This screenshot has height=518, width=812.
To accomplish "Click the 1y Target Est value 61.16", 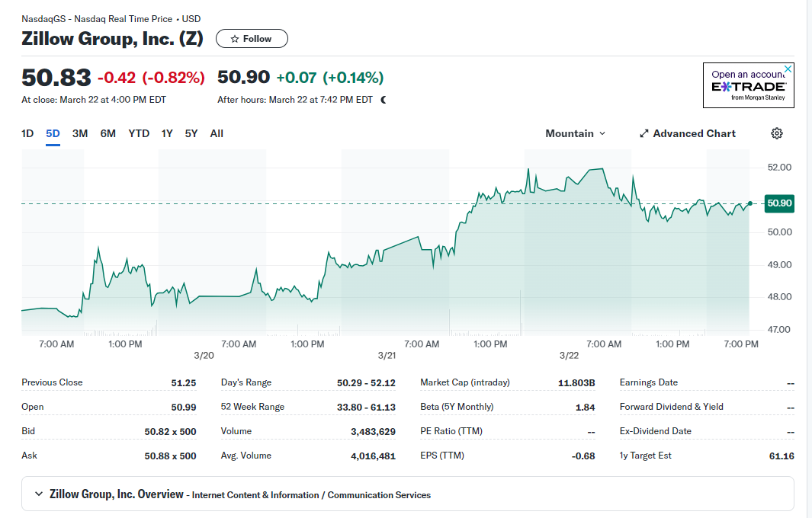I will [x=782, y=456].
